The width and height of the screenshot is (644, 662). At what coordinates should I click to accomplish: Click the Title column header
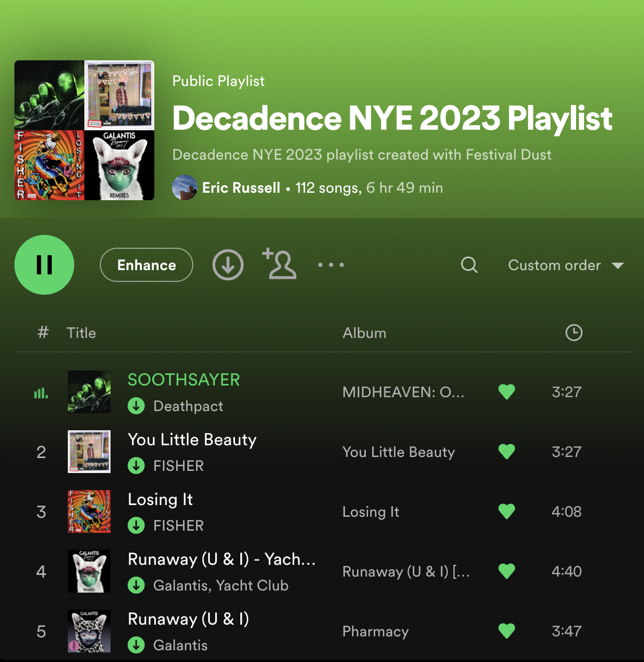81,333
